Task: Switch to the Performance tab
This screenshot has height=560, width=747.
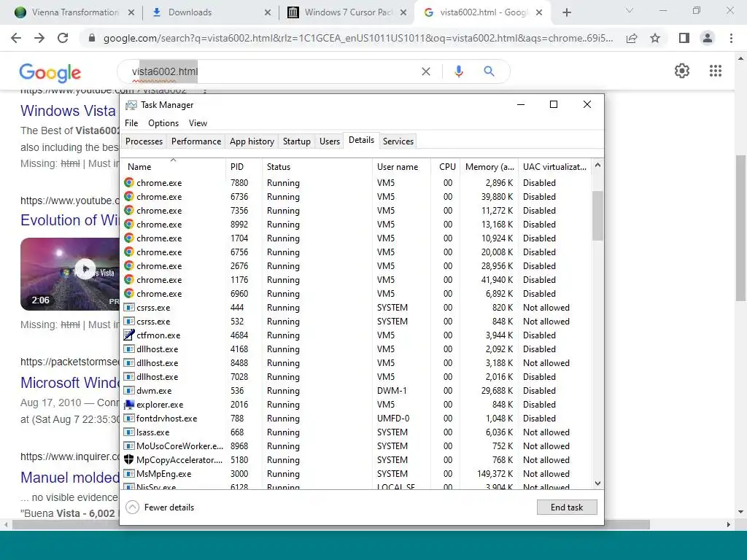Action: [x=196, y=141]
